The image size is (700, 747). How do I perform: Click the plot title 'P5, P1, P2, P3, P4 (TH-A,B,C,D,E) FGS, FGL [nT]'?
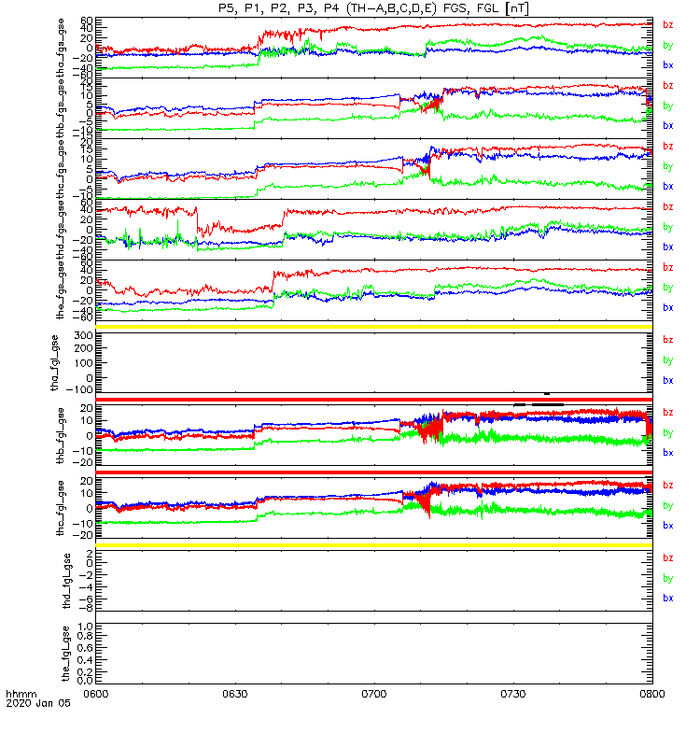coord(374,8)
